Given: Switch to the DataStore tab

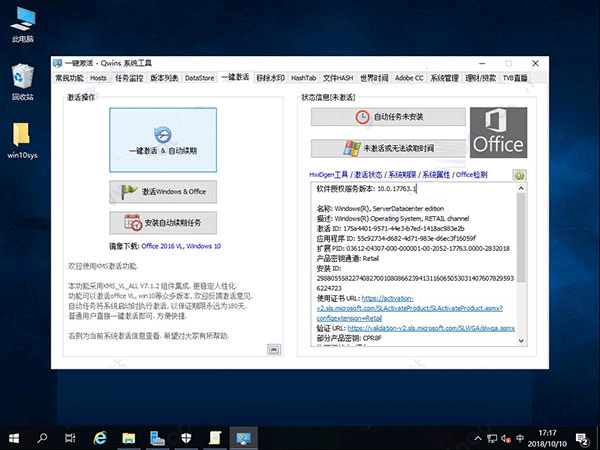Looking at the screenshot, I should click(x=200, y=77).
